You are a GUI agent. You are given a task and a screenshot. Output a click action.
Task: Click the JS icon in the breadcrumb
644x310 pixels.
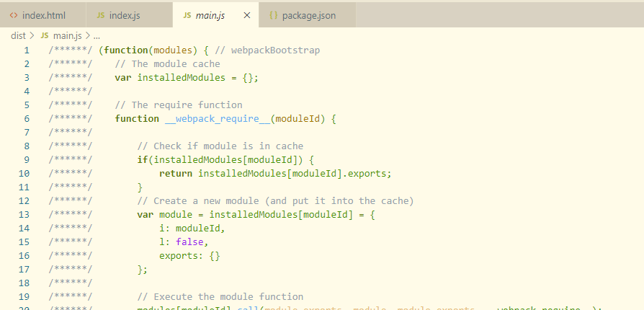pos(45,36)
